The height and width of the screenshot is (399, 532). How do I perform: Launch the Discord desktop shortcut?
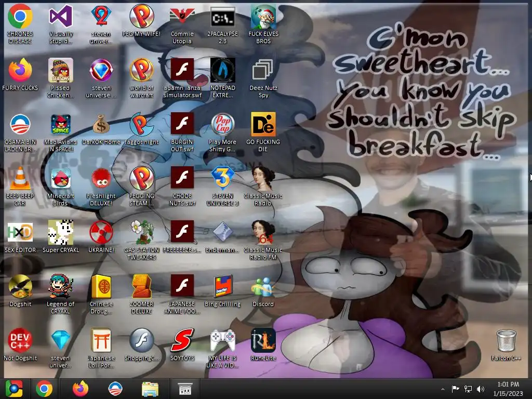[x=263, y=286]
